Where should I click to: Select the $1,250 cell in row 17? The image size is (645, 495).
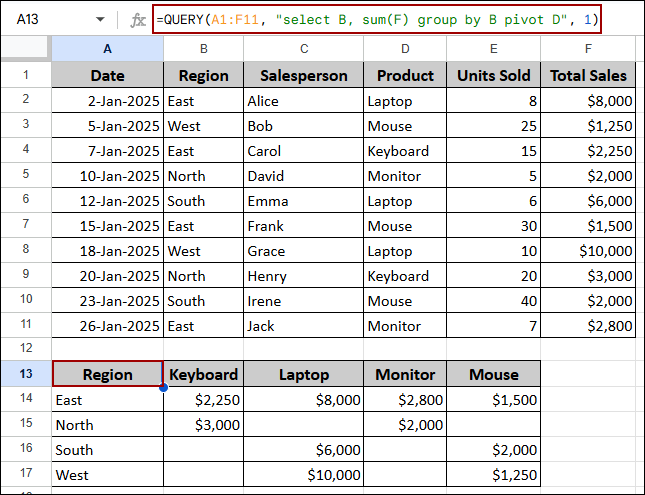(494, 475)
